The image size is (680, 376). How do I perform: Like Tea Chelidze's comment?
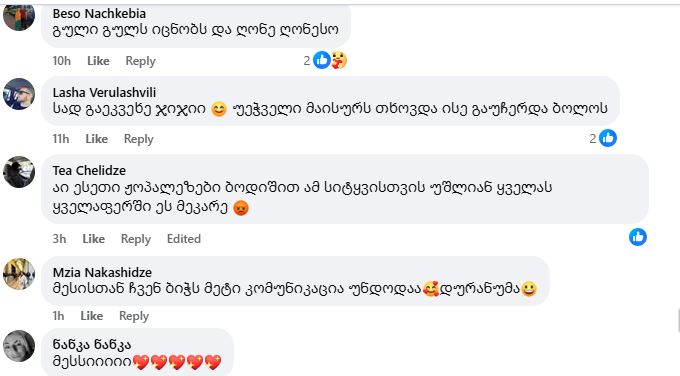tap(93, 239)
